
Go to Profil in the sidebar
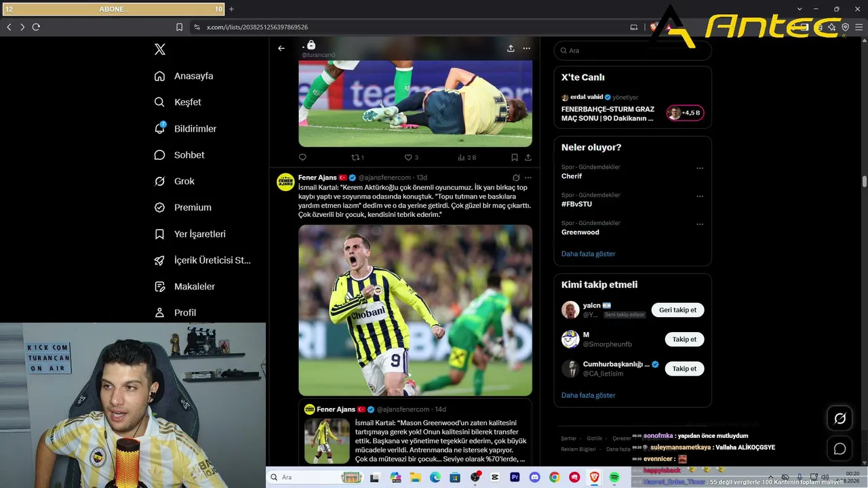click(175, 312)
